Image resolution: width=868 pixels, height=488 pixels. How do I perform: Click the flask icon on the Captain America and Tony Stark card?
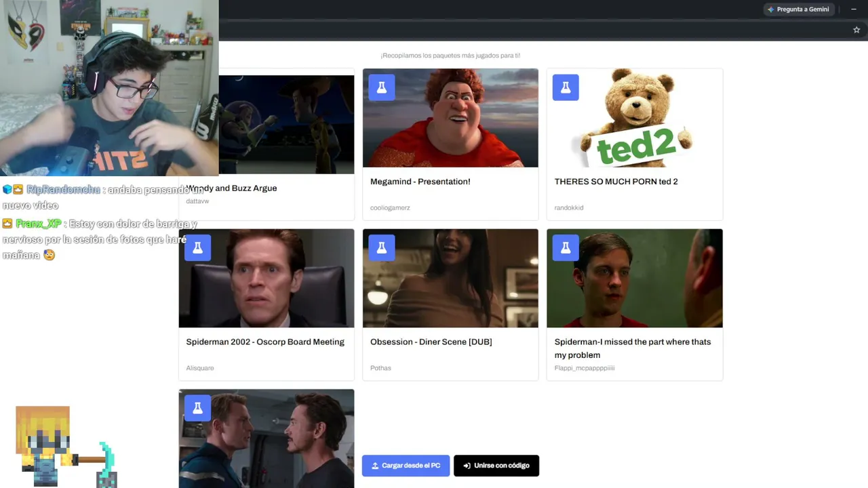[x=197, y=408]
